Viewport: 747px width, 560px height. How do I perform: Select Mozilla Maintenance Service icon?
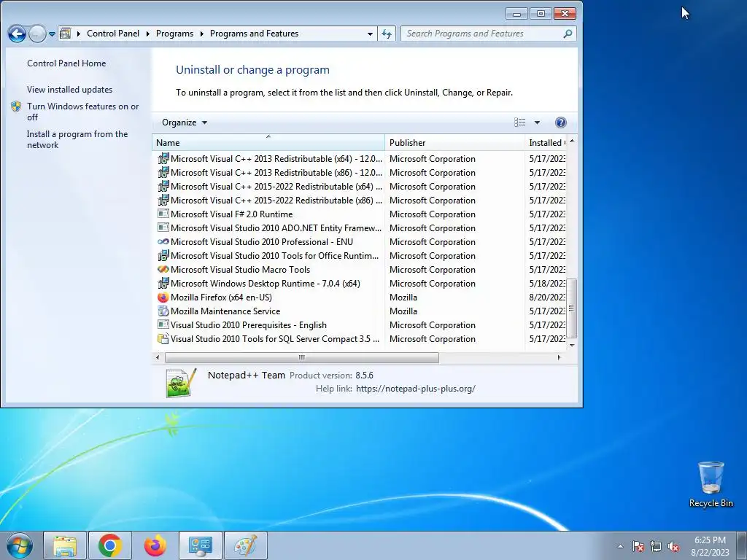pos(163,311)
